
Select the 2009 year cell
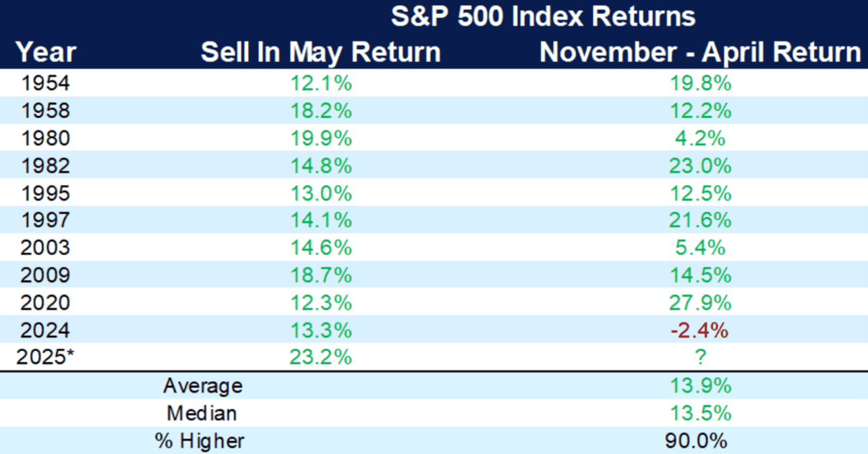tap(46, 275)
